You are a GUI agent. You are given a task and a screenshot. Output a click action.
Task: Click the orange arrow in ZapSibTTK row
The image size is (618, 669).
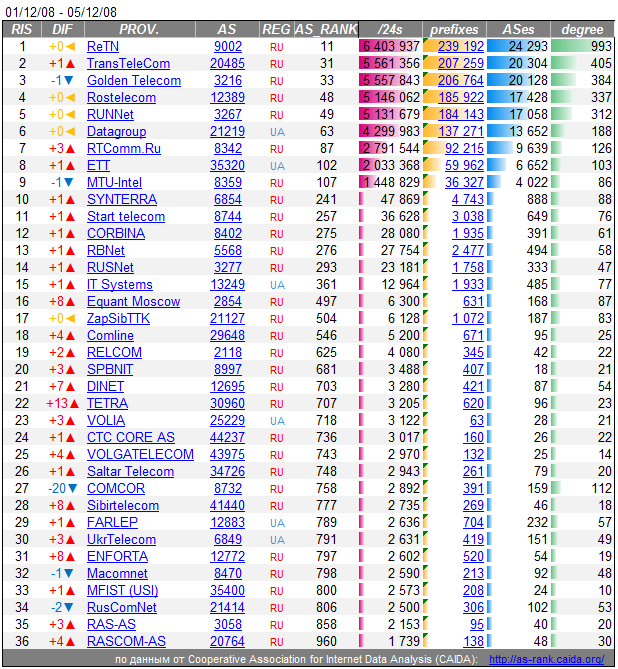tap(70, 318)
